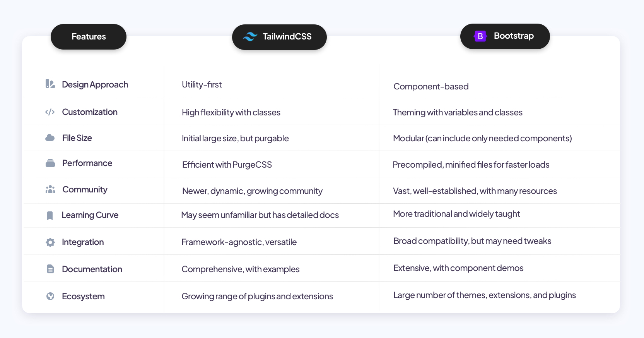Screen dimensions: 644x338
Task: Click the Efficient with PurgeCSS text
Action: point(227,165)
